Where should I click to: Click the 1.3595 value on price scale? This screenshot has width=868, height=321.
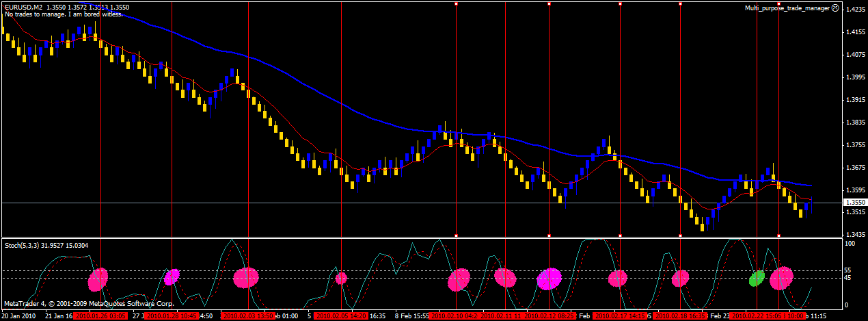[854, 190]
